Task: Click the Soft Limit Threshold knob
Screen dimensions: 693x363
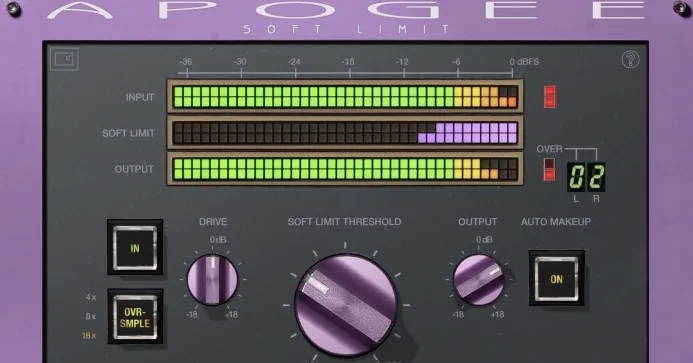Action: coord(346,305)
